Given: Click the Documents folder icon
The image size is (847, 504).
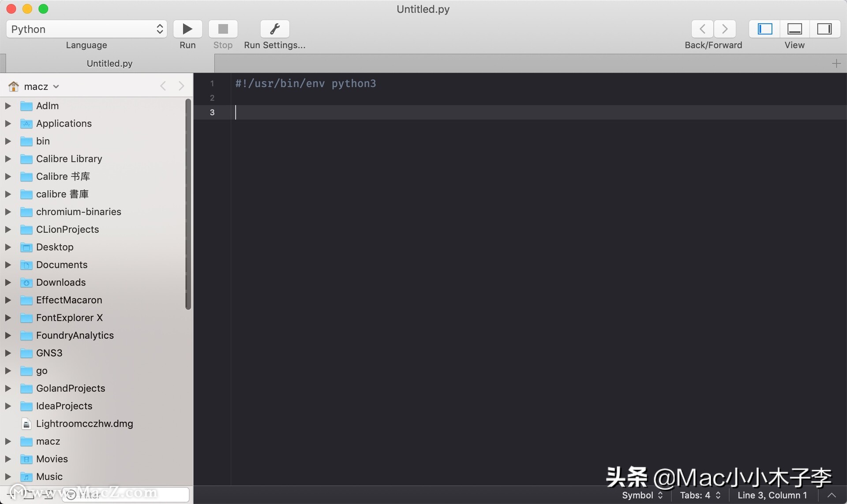Looking at the screenshot, I should coord(26,265).
